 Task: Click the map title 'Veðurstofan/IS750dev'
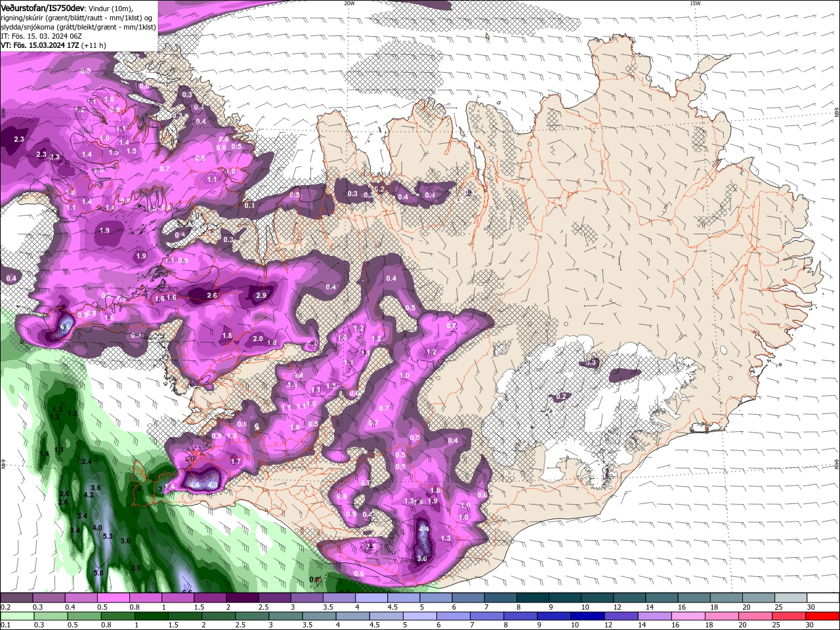(x=43, y=7)
